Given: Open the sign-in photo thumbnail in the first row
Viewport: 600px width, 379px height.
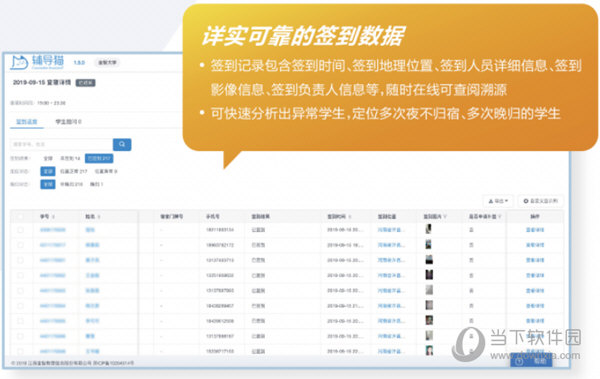Looking at the screenshot, I should point(429,229).
